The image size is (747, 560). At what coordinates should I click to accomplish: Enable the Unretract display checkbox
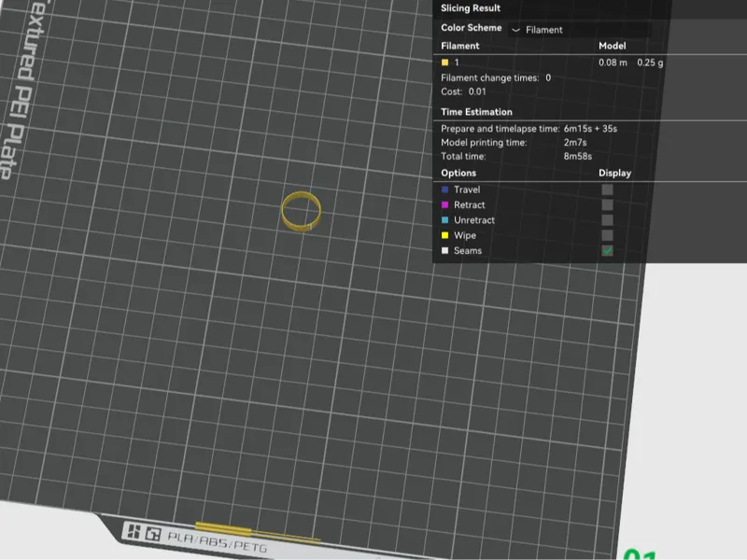pos(607,220)
